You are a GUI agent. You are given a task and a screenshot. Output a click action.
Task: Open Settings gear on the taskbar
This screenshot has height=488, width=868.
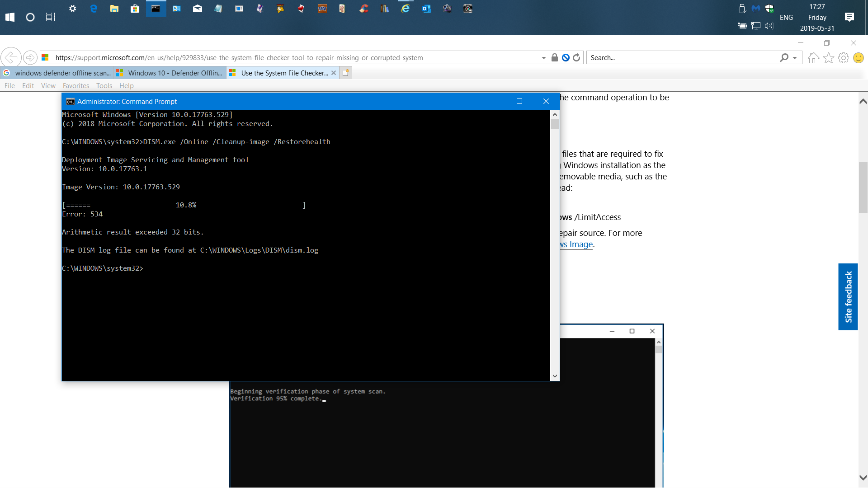[72, 9]
